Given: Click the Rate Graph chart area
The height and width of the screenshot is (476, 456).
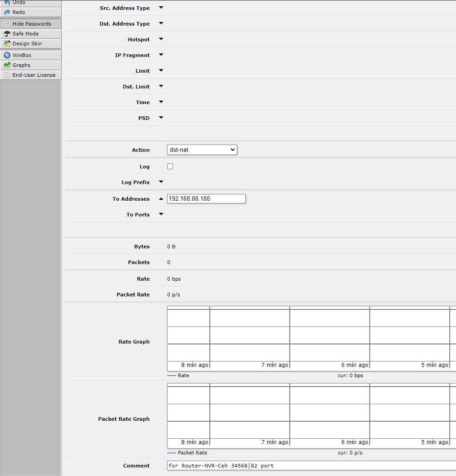Looking at the screenshot, I should [x=311, y=339].
